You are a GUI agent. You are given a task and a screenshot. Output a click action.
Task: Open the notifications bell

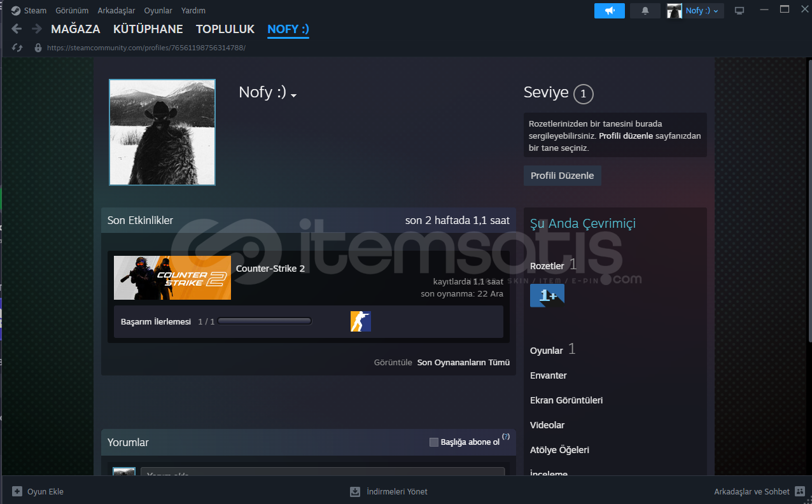(645, 11)
